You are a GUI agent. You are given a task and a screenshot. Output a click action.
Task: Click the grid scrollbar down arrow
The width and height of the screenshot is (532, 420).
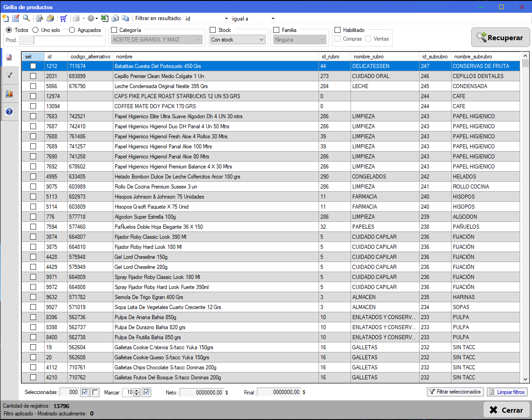coord(525,379)
